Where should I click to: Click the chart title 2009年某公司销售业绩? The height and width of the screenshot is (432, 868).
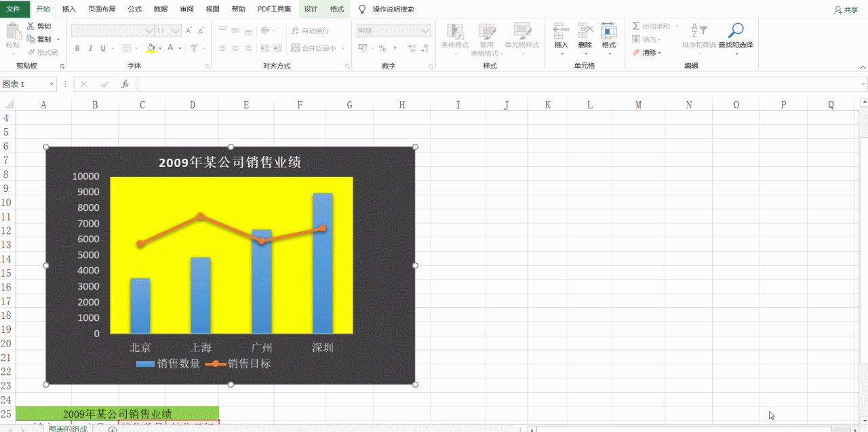point(230,163)
